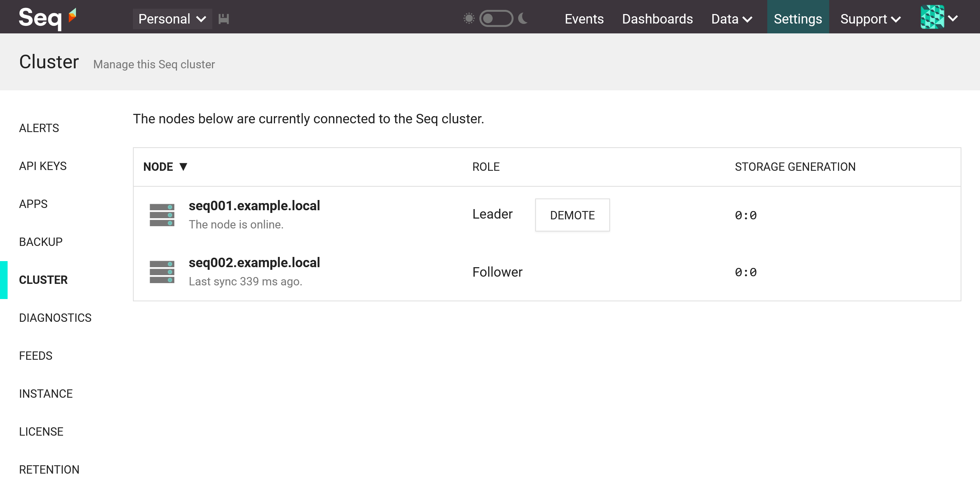This screenshot has width=980, height=496.
Task: Click the save workspace floppy icon
Action: coord(224,19)
